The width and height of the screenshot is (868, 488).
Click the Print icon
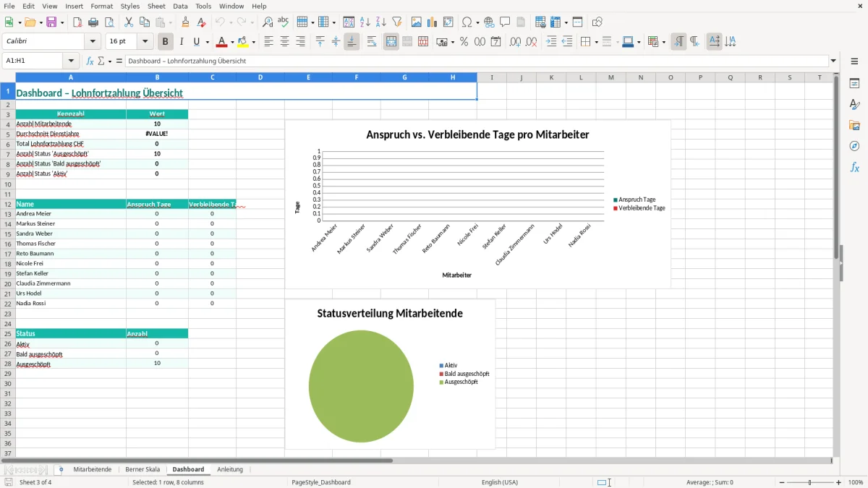point(93,22)
